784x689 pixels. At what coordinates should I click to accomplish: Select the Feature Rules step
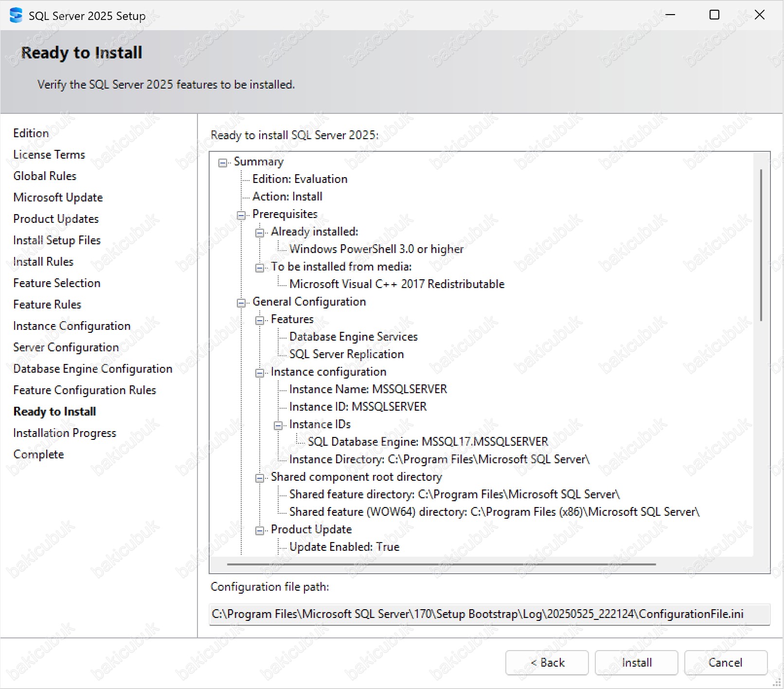point(47,305)
